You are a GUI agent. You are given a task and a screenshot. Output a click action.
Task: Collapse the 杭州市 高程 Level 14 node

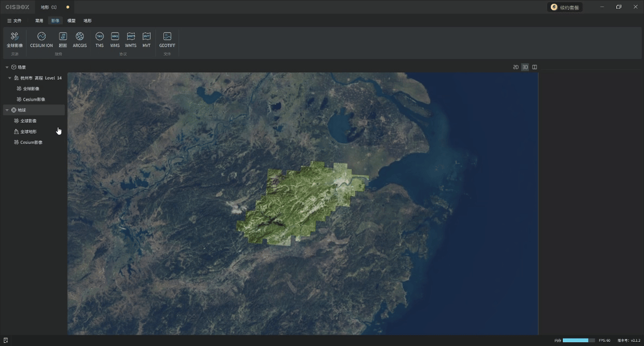tap(10, 78)
